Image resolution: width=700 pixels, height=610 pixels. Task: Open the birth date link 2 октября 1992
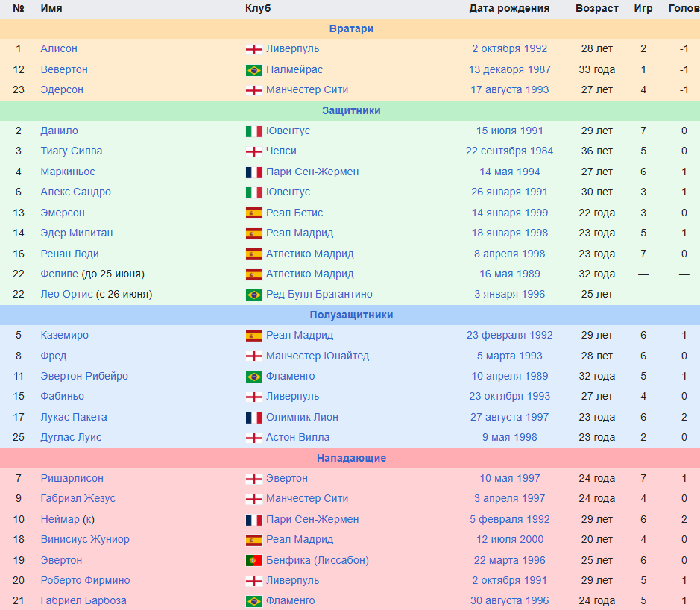pyautogui.click(x=510, y=48)
